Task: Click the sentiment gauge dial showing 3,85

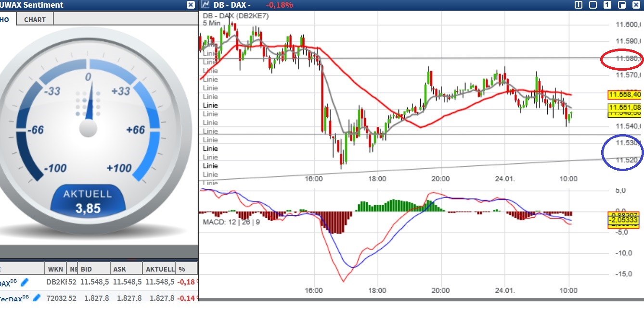Action: [x=89, y=130]
